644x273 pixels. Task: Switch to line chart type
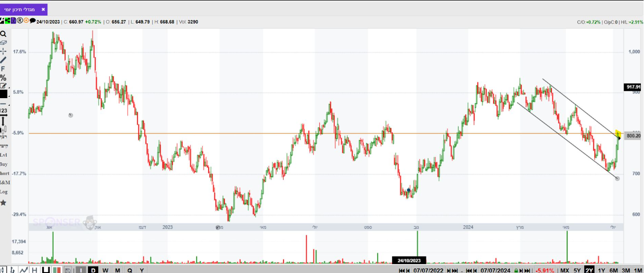click(24, 270)
